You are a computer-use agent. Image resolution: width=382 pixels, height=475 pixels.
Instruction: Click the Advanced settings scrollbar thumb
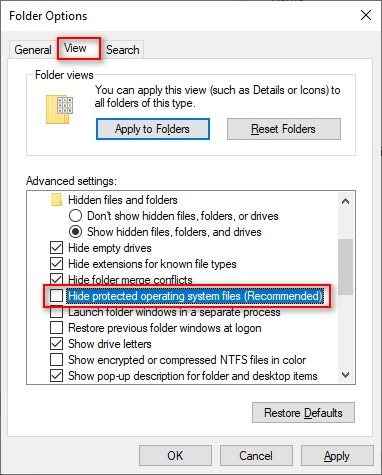click(346, 267)
